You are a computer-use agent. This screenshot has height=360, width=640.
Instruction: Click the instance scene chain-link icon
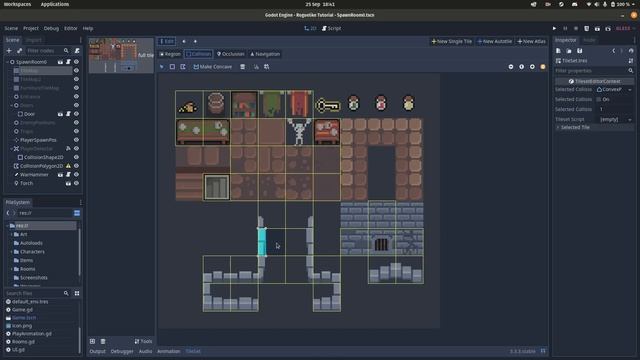tap(19, 51)
